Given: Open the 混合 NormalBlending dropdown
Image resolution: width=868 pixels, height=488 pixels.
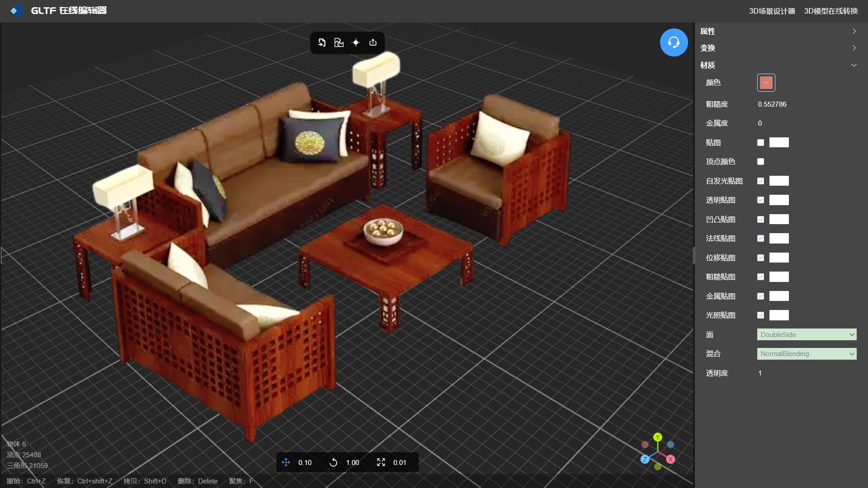Looking at the screenshot, I should click(x=807, y=354).
